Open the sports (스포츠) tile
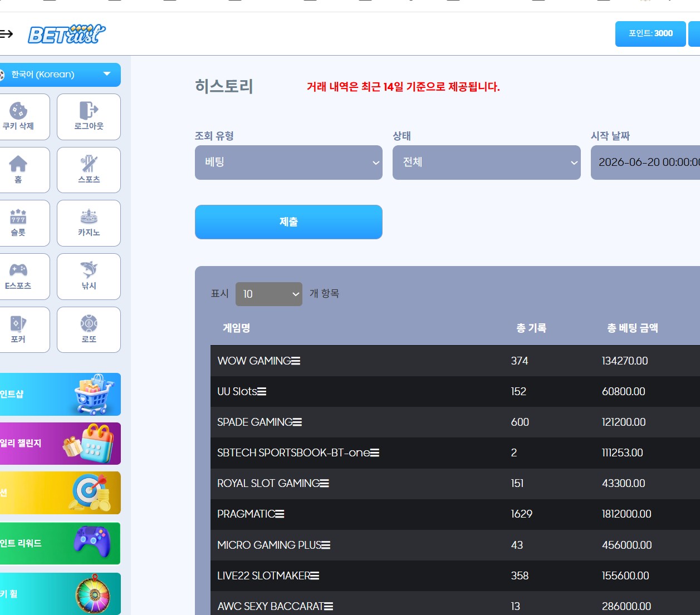Viewport: 700px width, 615px height. tap(89, 170)
